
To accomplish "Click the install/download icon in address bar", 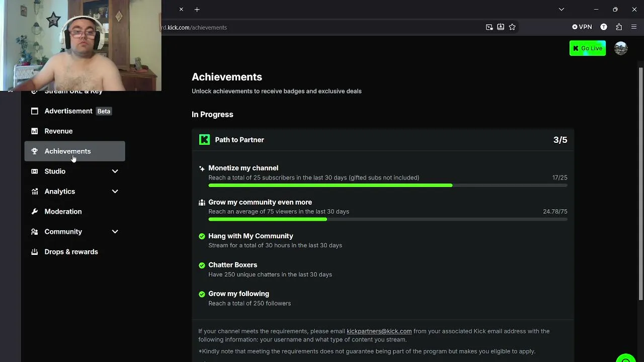I will pyautogui.click(x=501, y=27).
